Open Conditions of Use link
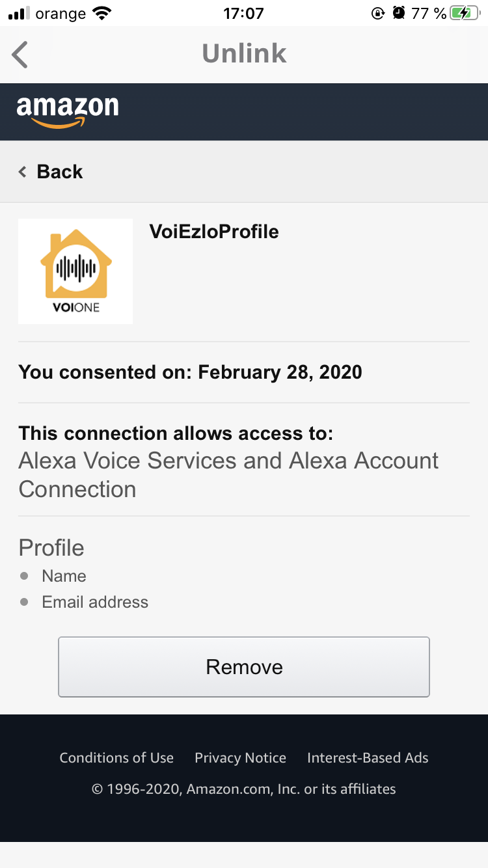Viewport: 488px width, 868px height. (116, 758)
